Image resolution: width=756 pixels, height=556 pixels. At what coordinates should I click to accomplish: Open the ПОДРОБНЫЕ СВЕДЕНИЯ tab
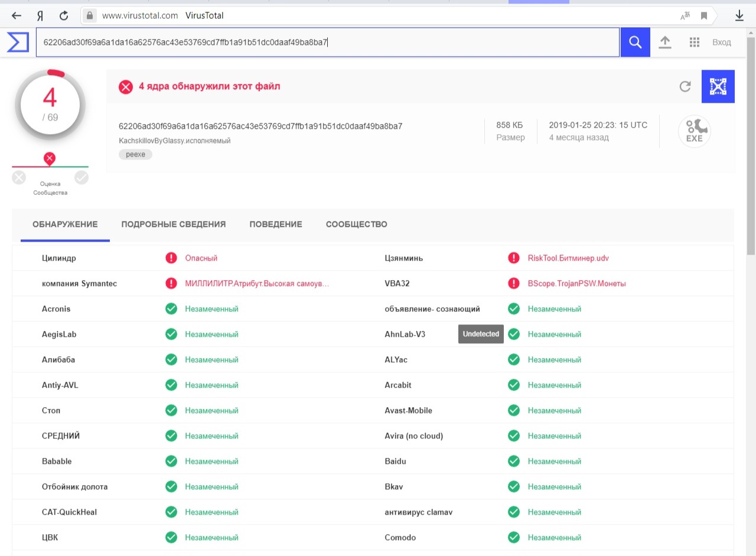point(174,225)
